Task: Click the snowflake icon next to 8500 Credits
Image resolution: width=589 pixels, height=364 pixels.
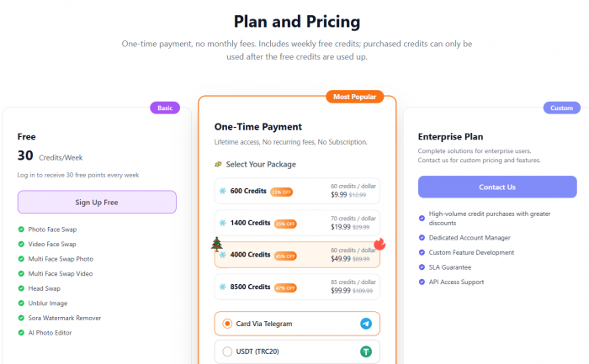Action: coord(223,287)
